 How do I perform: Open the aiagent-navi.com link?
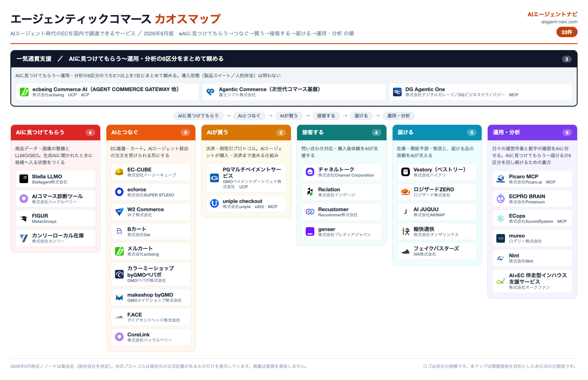pos(559,22)
